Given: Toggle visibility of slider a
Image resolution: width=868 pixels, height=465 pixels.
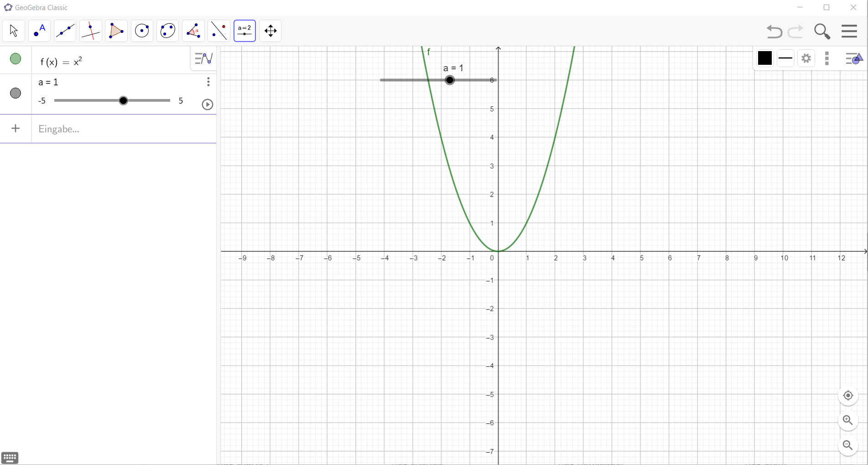Looking at the screenshot, I should (16, 93).
